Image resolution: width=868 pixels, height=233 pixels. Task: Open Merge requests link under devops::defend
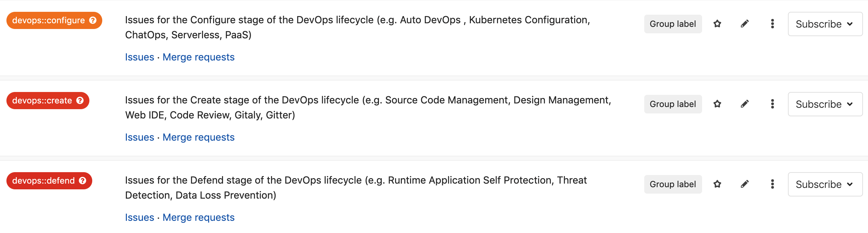[x=198, y=218]
